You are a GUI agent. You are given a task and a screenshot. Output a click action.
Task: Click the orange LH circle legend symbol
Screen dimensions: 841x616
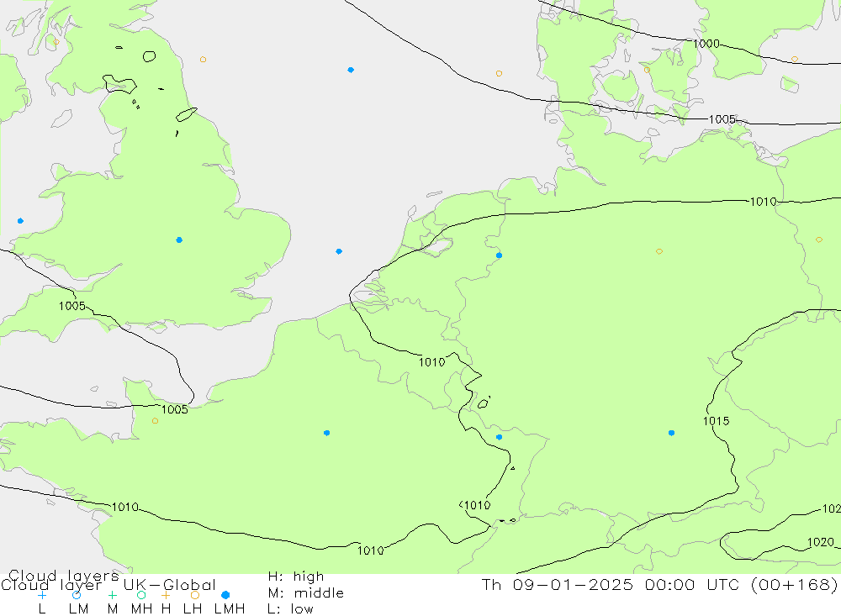coord(195,595)
